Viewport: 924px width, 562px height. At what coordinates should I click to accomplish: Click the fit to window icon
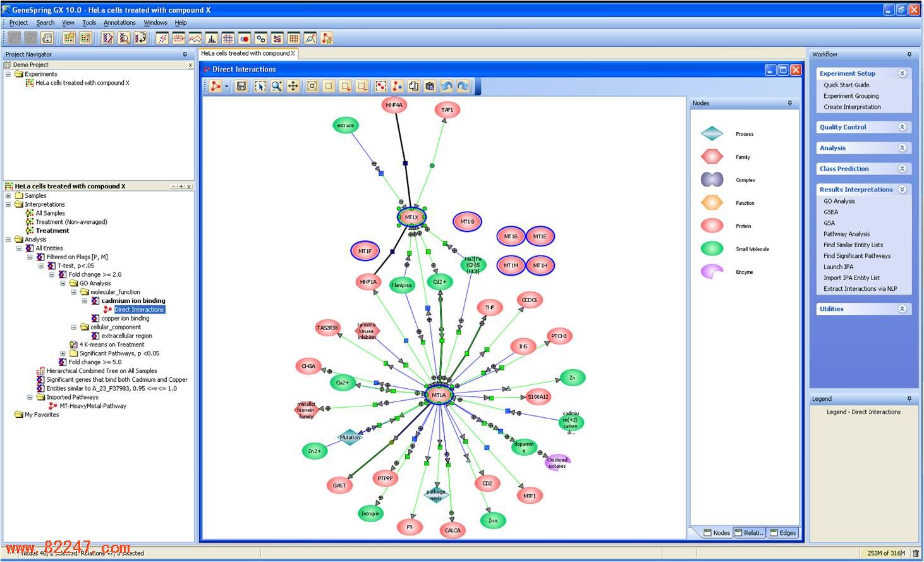coord(312,86)
